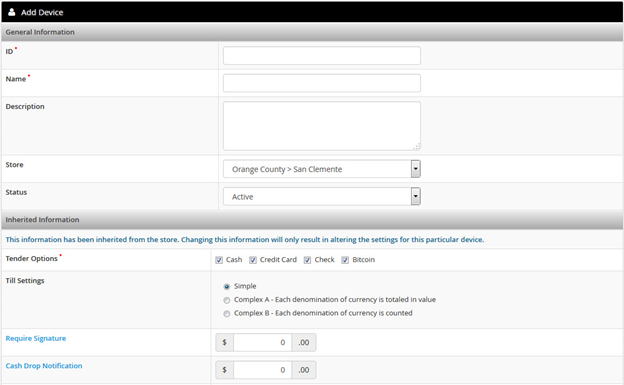
Task: Toggle the Check tender checkbox
Action: (x=307, y=260)
